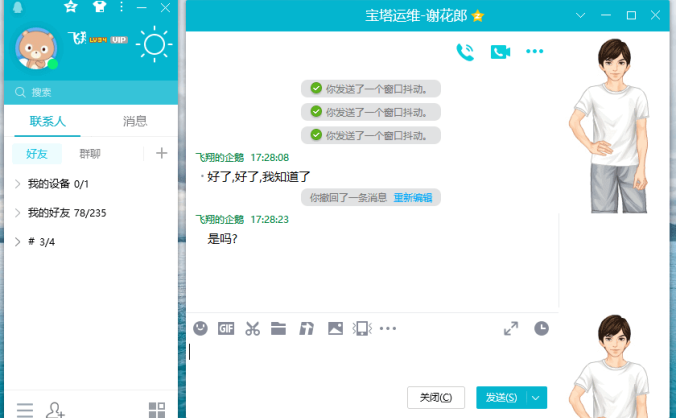Switch to the 联系人 tab
This screenshot has width=676, height=418.
(x=47, y=122)
